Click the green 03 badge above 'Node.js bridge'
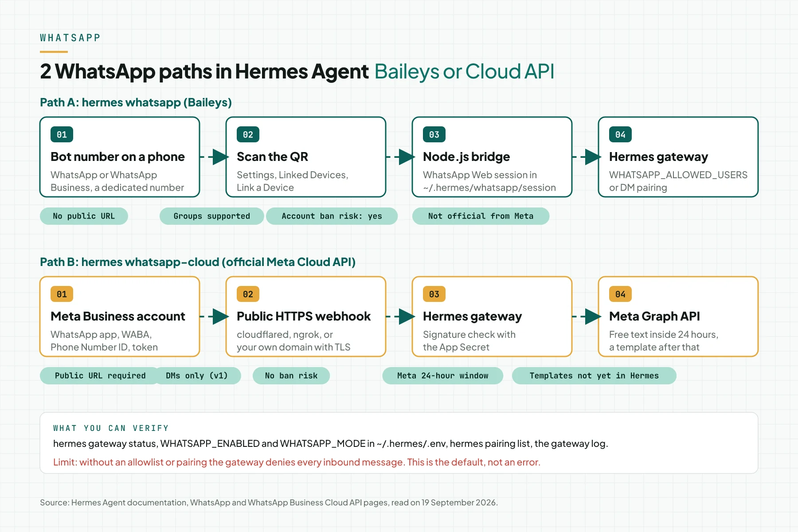Image resolution: width=798 pixels, height=532 pixels. (x=434, y=134)
